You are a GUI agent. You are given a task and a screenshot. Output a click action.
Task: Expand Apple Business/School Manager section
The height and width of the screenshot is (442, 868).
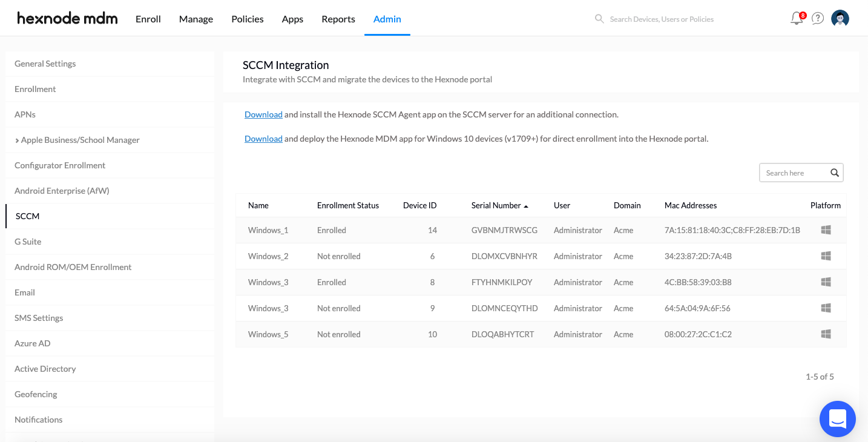[17, 140]
